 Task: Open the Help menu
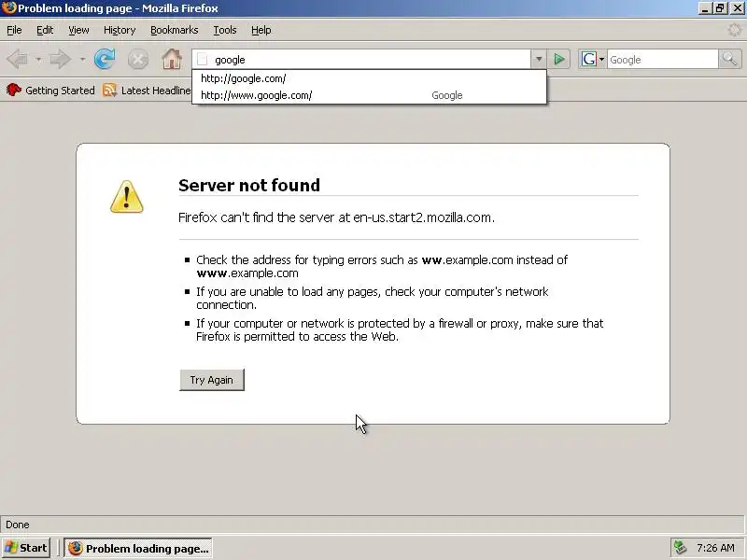pos(261,30)
